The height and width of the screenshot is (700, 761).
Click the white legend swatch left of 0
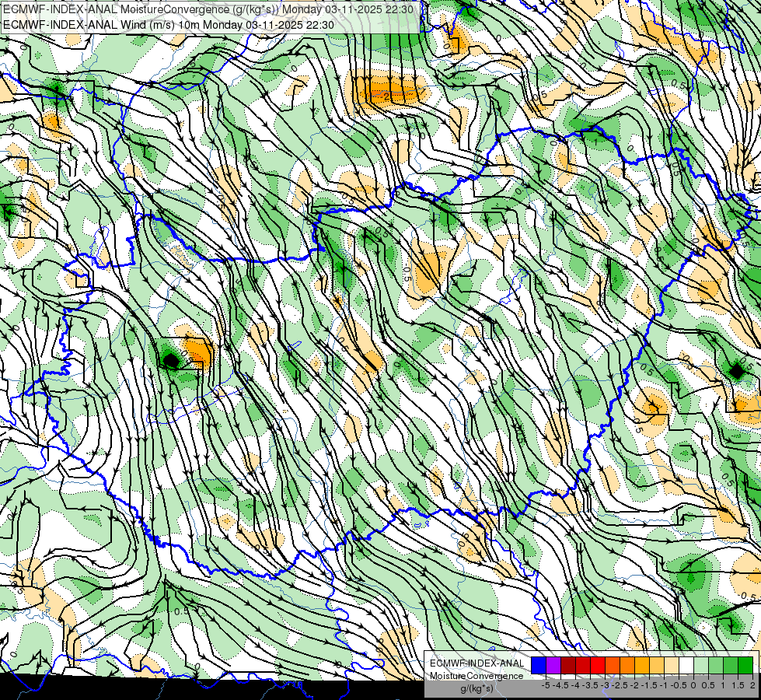[x=686, y=666]
